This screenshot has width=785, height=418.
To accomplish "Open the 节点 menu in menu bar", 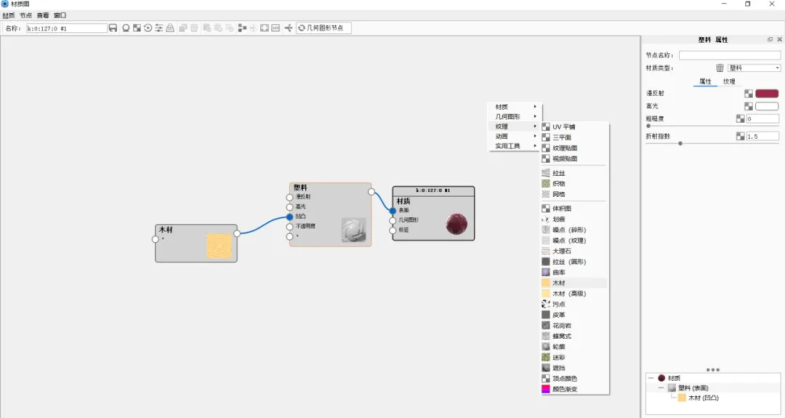I will 26,16.
